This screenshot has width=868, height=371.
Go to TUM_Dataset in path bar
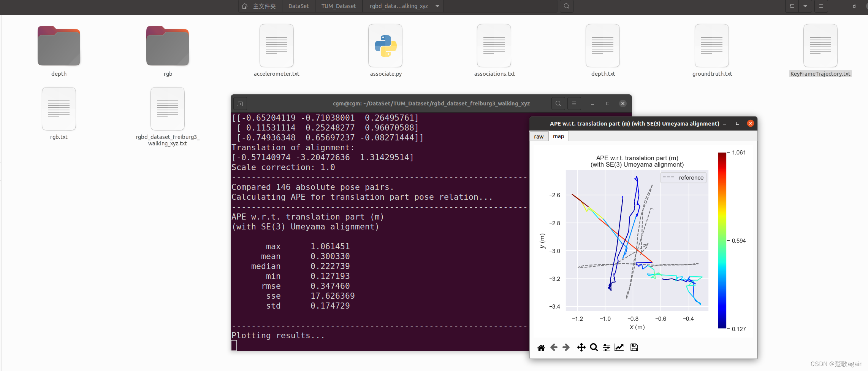point(339,6)
